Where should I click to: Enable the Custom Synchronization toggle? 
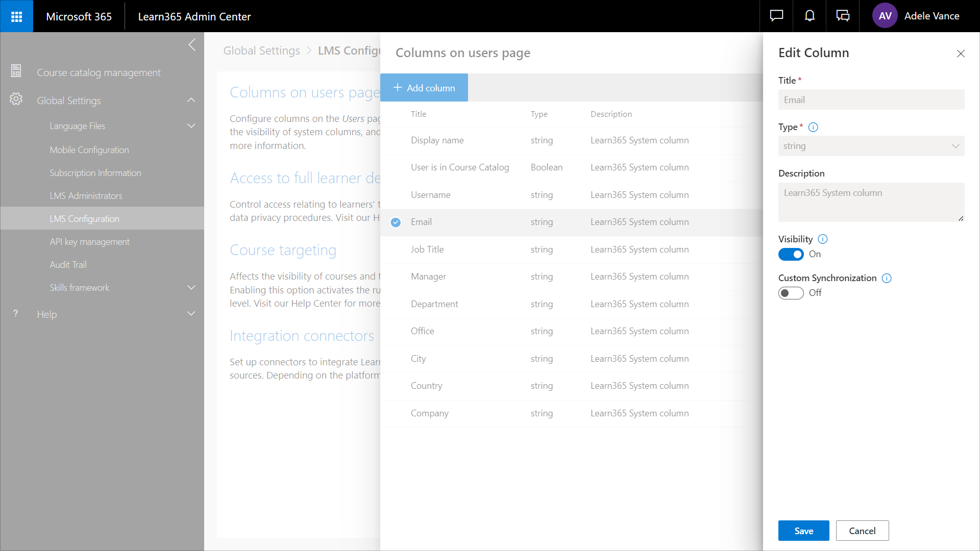coord(791,293)
